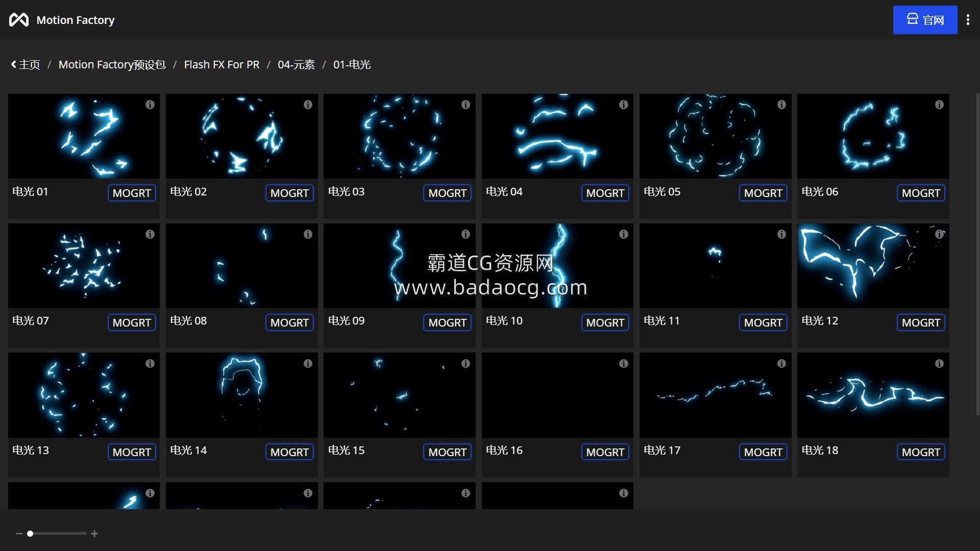Open the 04-元素 breadcrumb

pos(296,65)
